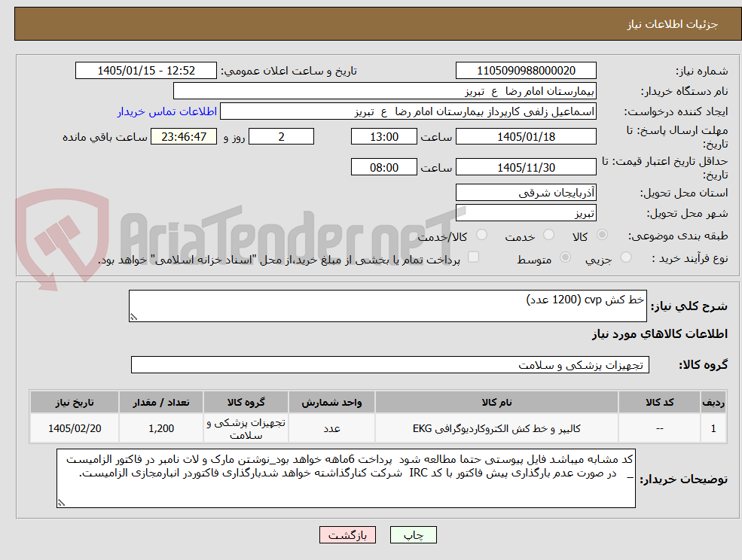Click the general description text area cvp
This screenshot has width=742, height=560.
click(x=387, y=306)
